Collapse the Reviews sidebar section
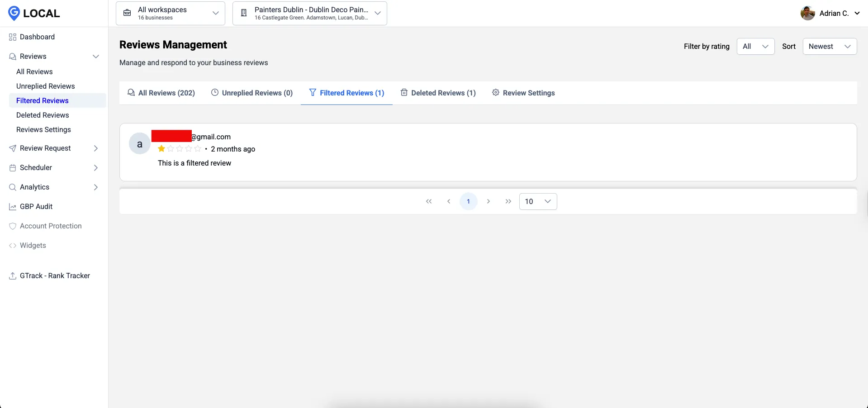 point(95,57)
